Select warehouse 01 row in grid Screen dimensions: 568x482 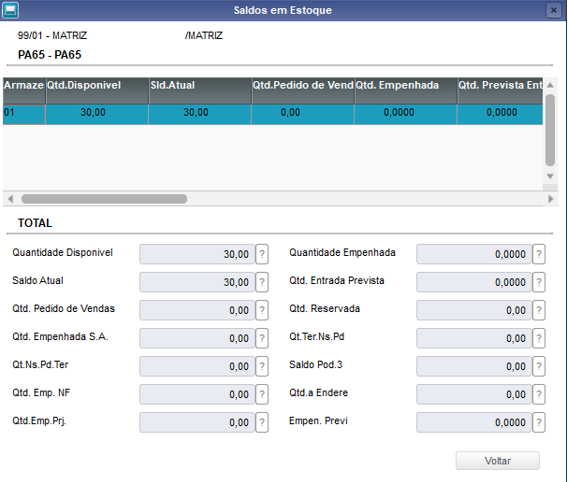273,114
